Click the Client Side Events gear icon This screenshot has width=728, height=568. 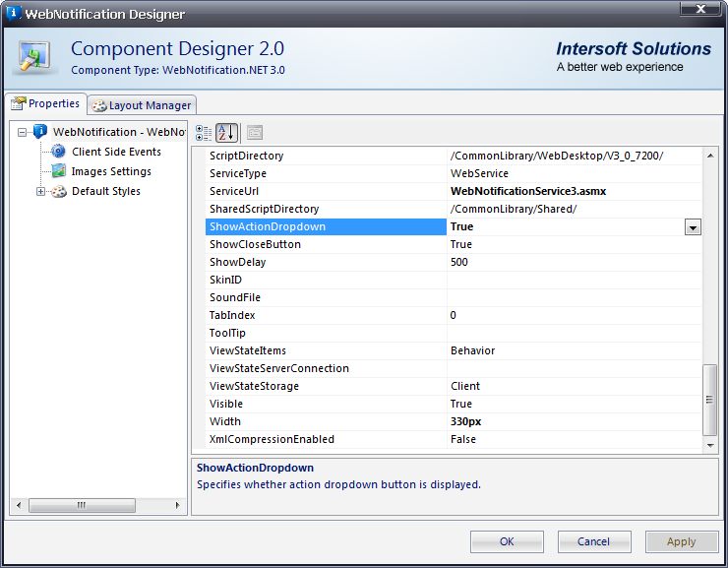(59, 152)
